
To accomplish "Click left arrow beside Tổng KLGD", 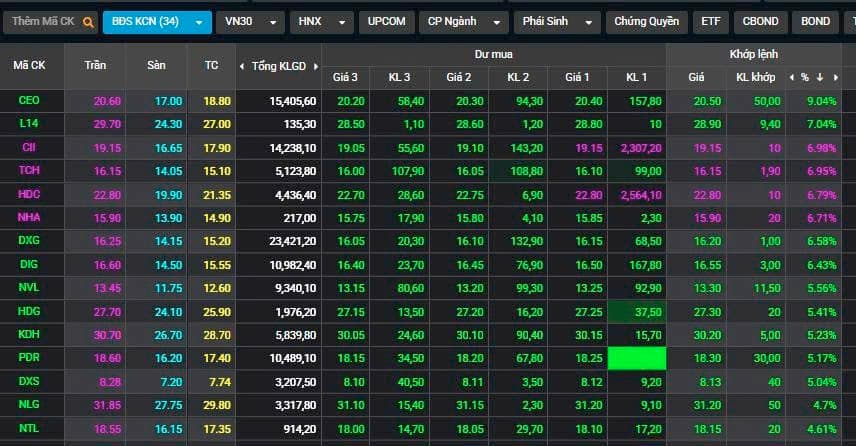I will (242, 66).
